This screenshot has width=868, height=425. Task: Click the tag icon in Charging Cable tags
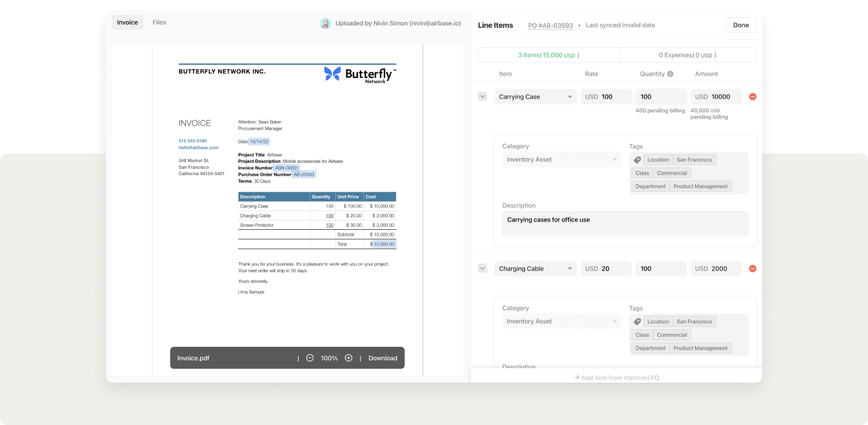(x=637, y=322)
